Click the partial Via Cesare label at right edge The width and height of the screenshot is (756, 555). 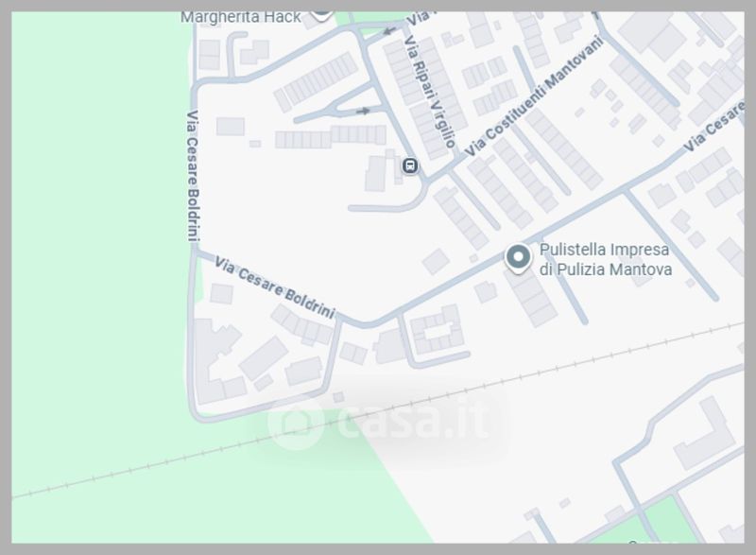(714, 127)
